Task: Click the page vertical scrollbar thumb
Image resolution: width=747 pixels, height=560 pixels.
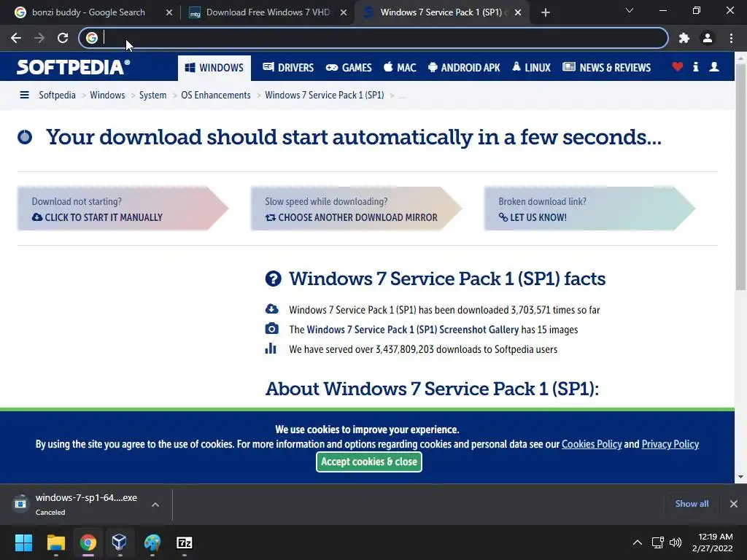Action: point(741,176)
